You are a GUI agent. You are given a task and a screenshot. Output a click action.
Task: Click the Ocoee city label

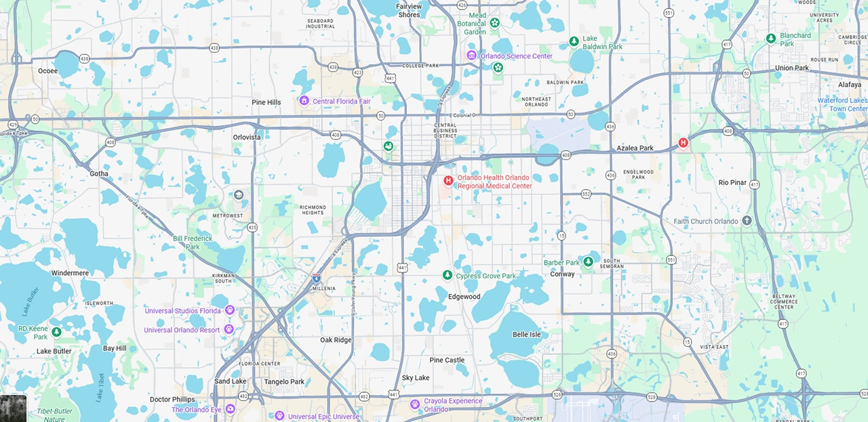[x=48, y=71]
